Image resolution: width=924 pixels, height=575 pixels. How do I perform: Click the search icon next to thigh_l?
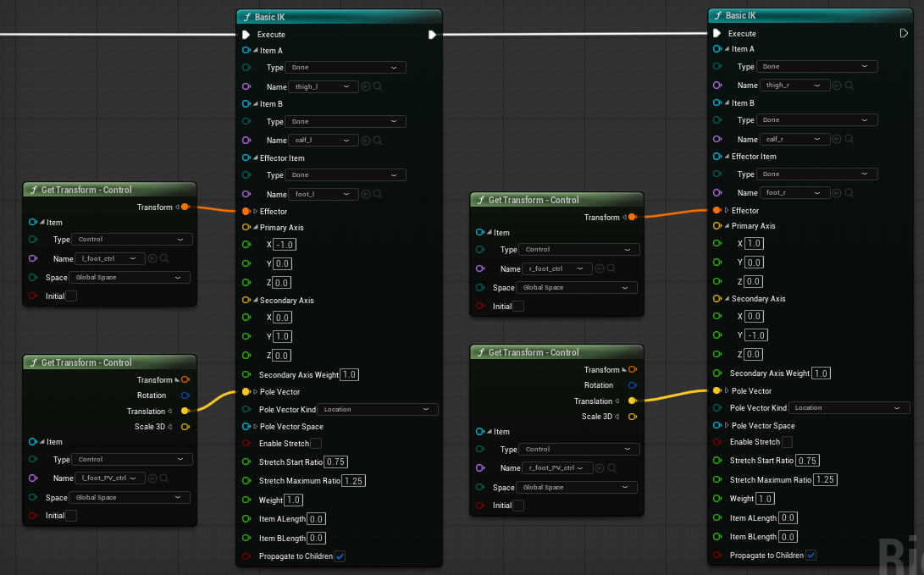click(378, 86)
